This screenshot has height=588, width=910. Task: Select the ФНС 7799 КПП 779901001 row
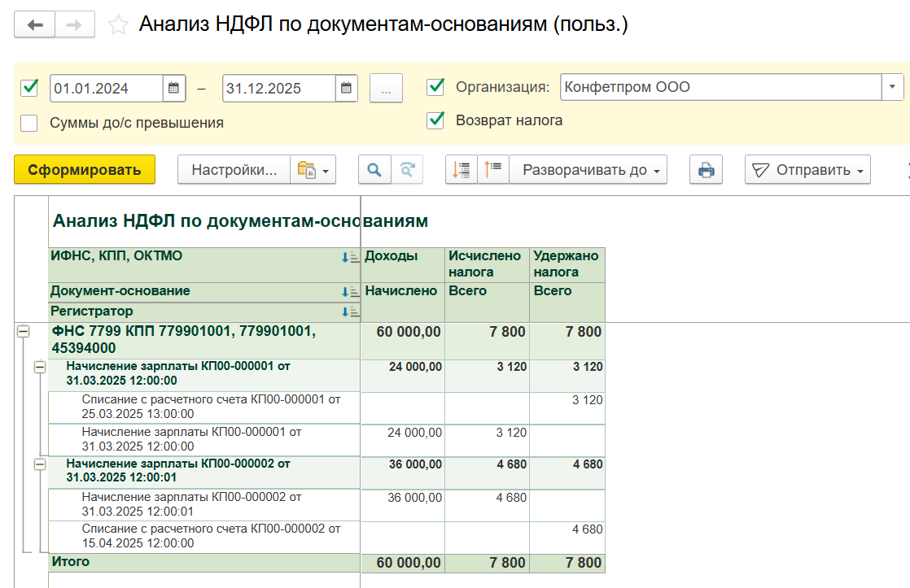[x=204, y=341]
